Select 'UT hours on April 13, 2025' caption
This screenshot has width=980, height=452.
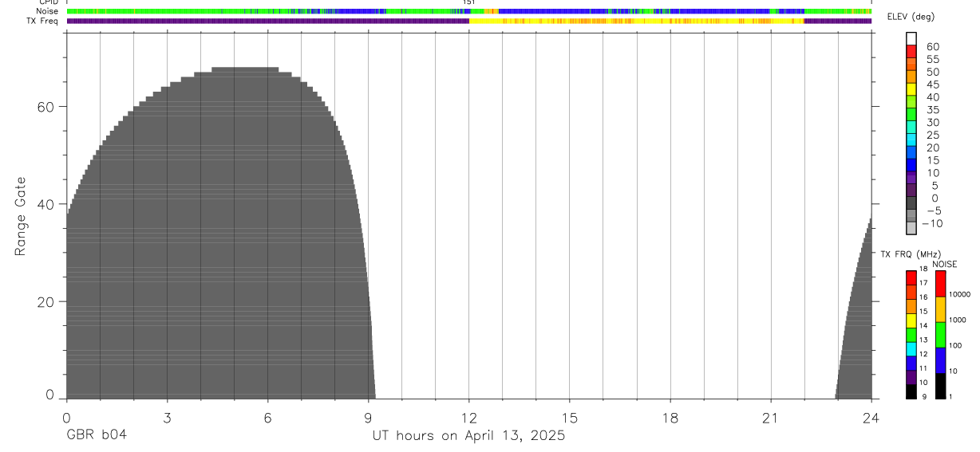(468, 435)
